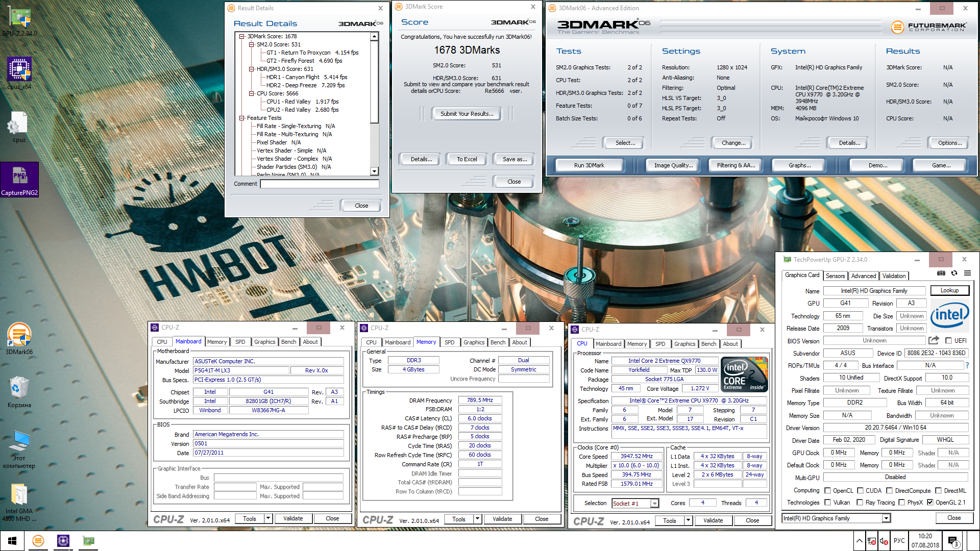Show hidden system tray icons
The height and width of the screenshot is (551, 980).
pos(860,541)
